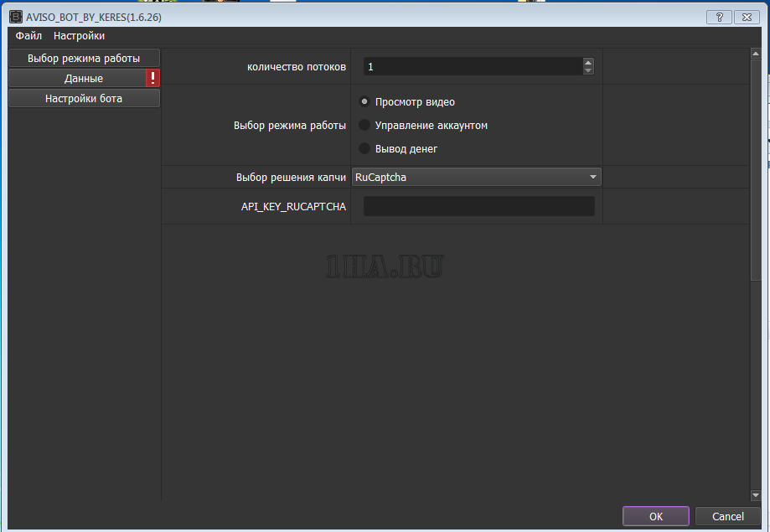Open the Настройки menu
This screenshot has width=770, height=532.
point(79,36)
